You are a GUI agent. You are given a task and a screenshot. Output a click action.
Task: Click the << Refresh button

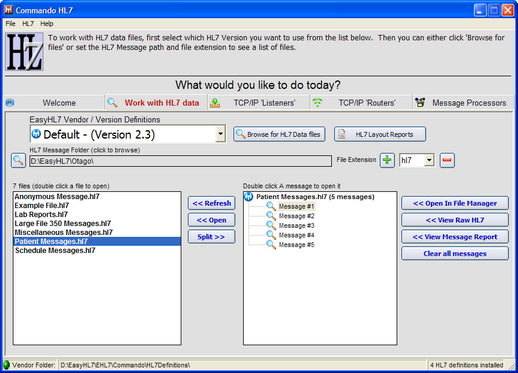(x=212, y=203)
